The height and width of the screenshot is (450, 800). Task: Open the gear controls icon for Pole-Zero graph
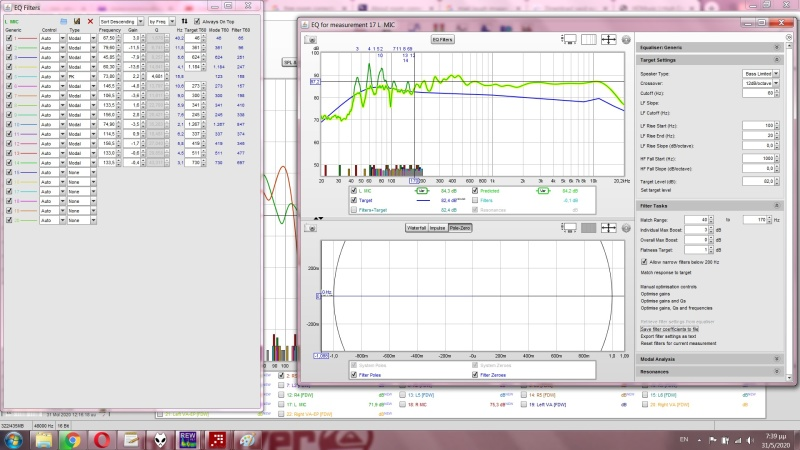tap(626, 228)
